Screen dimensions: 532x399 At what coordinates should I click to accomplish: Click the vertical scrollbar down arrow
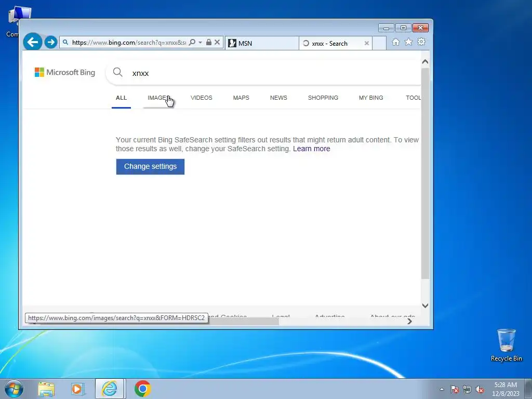pos(425,305)
